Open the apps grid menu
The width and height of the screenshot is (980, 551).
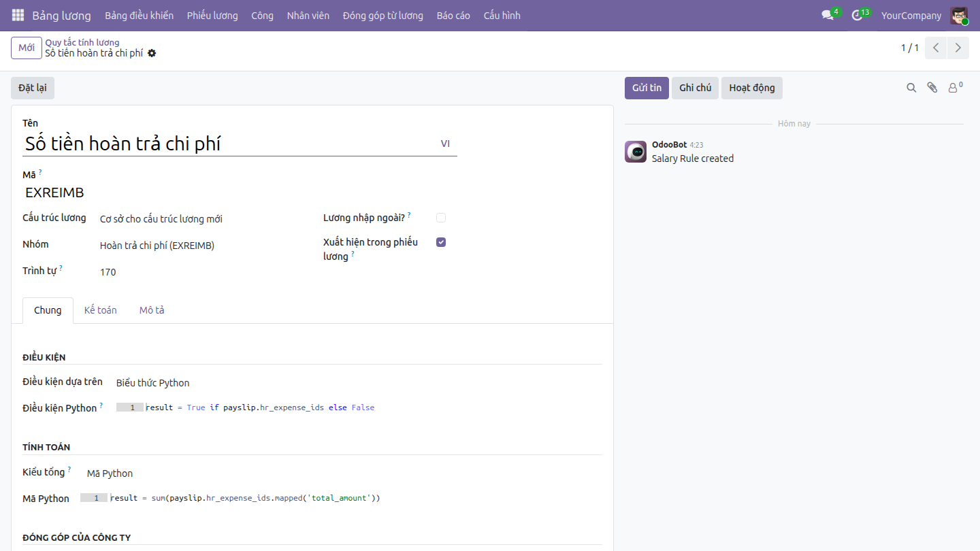pyautogui.click(x=18, y=15)
